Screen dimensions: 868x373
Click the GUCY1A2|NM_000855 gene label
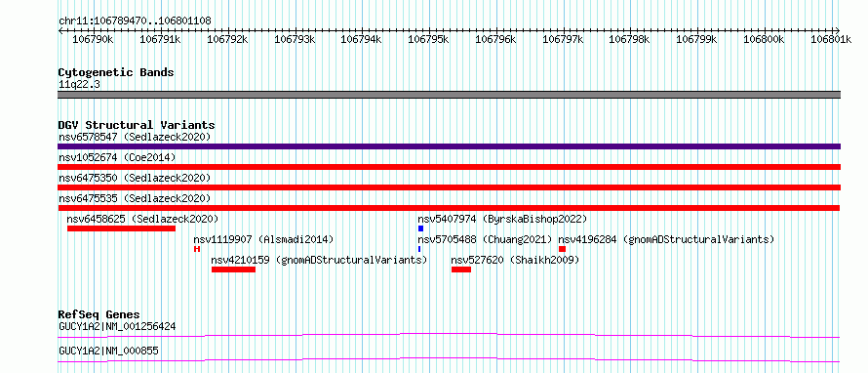[108, 352]
